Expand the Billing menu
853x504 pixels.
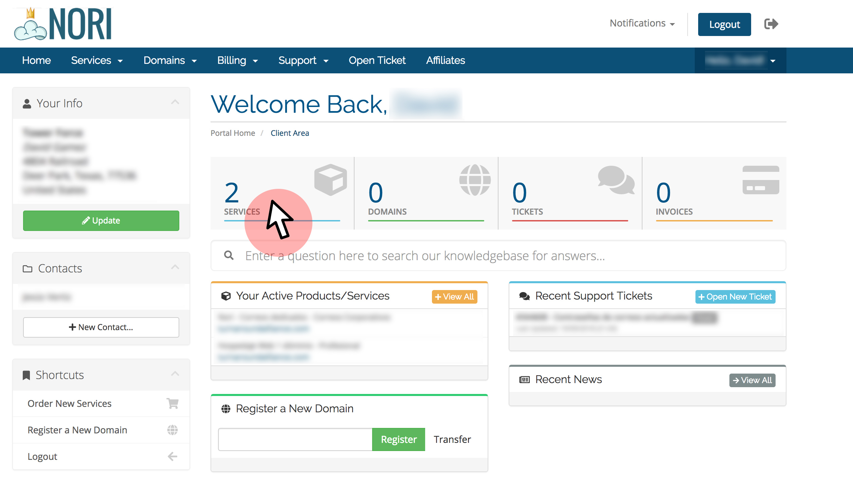pyautogui.click(x=237, y=60)
